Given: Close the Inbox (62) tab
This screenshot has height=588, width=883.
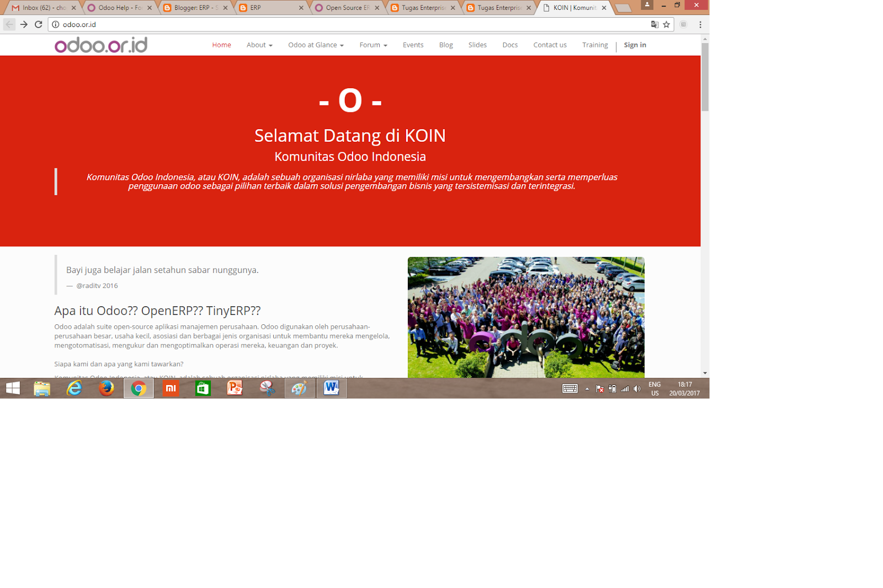Looking at the screenshot, I should (73, 8).
